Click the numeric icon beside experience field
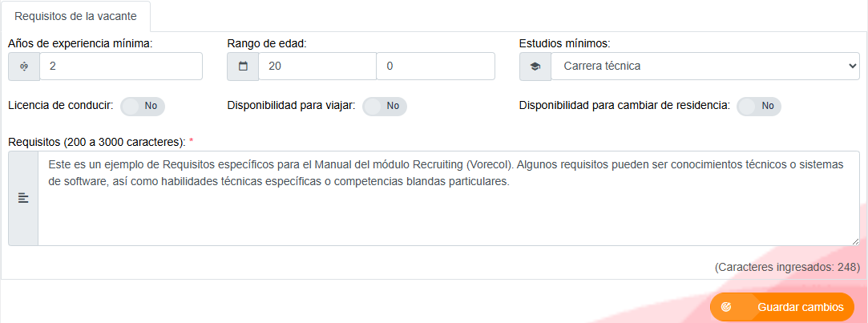Screen dimensions: 868x323 tap(24, 67)
